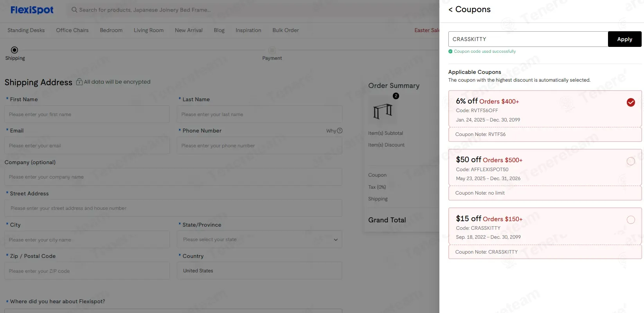Click the Coupon Note: CRASSKITTY text
Image resolution: width=644 pixels, height=313 pixels.
(486, 252)
